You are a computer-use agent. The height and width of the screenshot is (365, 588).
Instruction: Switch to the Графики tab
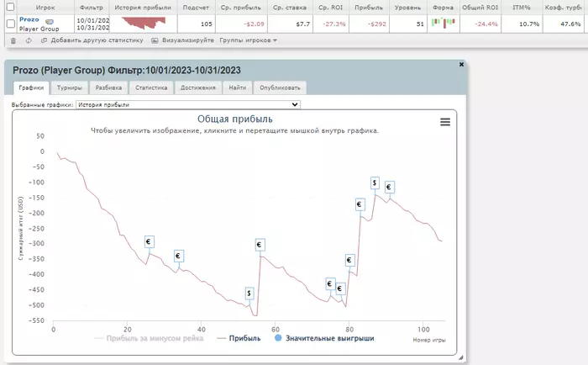pos(31,87)
